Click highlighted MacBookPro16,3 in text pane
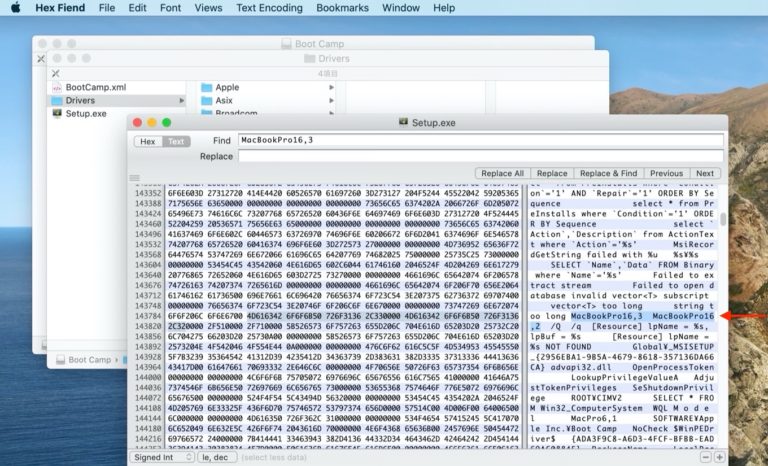This screenshot has height=466, width=768. (607, 316)
